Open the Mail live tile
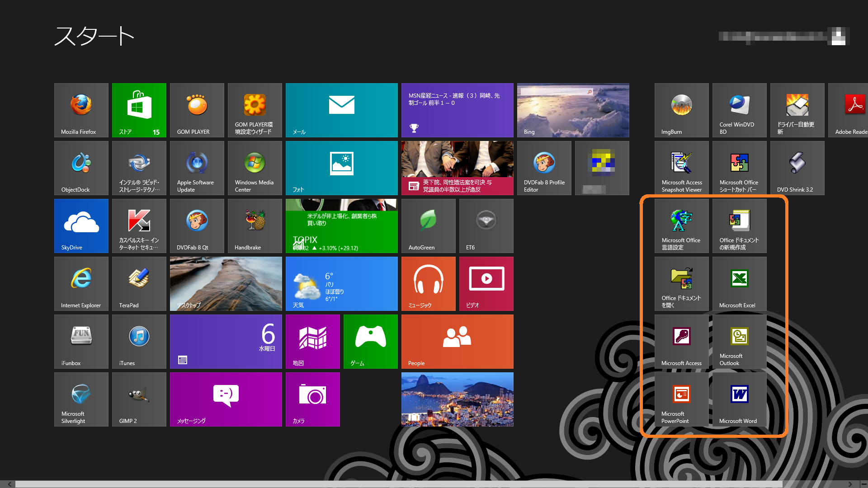The width and height of the screenshot is (868, 488). point(342,110)
